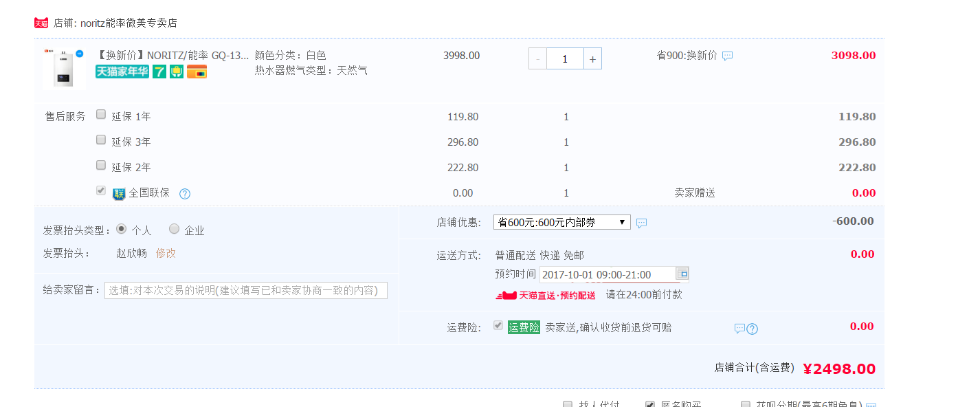The image size is (980, 407).
Task: Click the green 运费险 badge
Action: coord(524,328)
